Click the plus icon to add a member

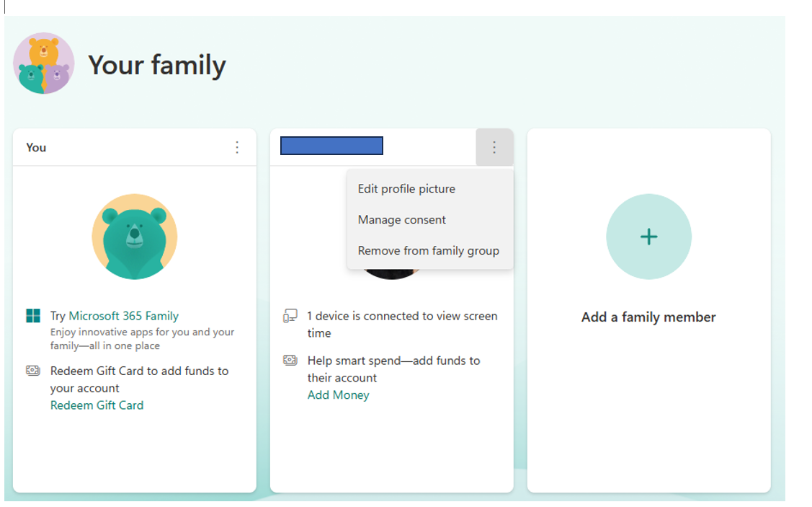tap(649, 237)
